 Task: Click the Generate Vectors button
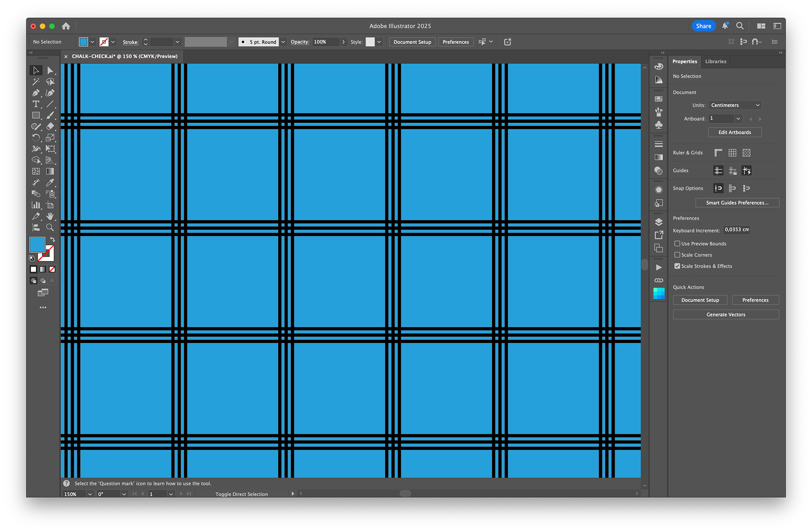[726, 315]
